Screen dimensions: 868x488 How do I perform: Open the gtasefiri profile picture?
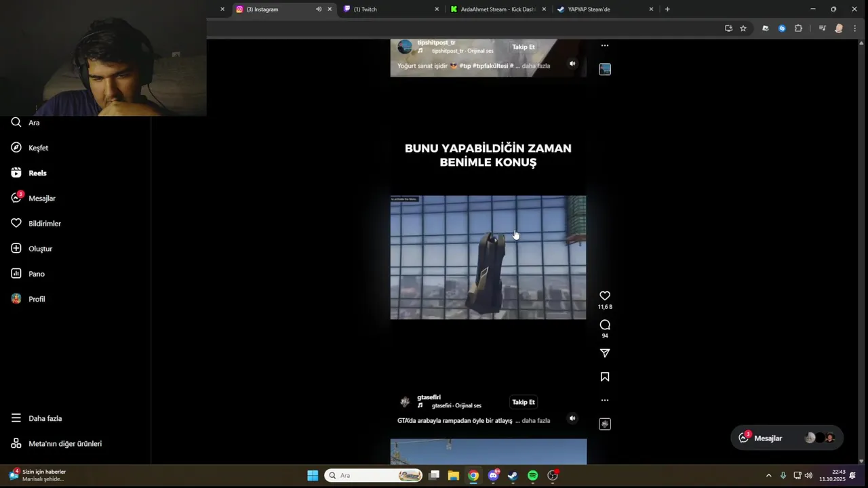[405, 402]
